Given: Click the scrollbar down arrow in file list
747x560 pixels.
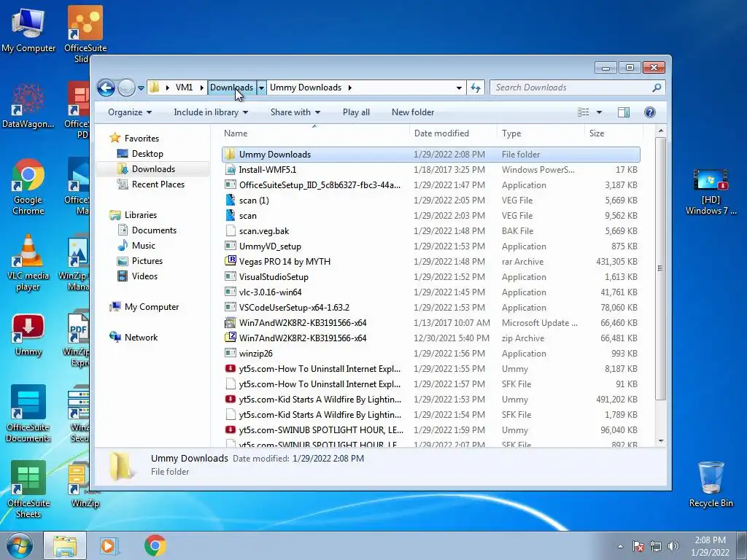Looking at the screenshot, I should (661, 441).
